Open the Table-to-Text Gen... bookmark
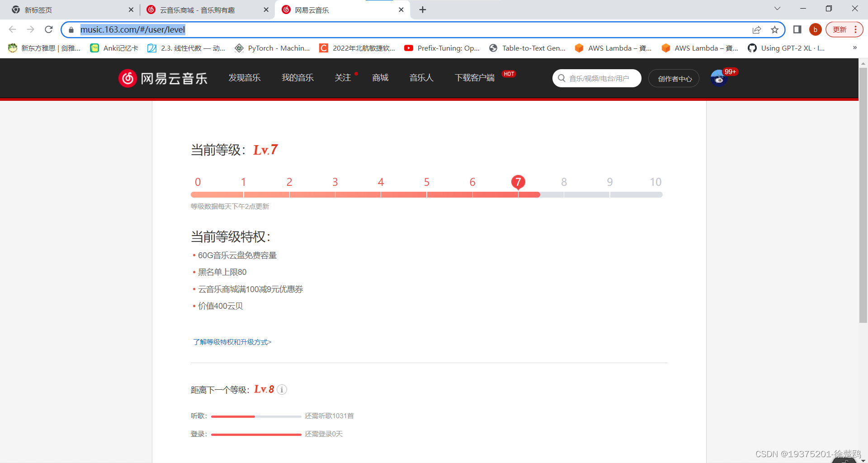 (x=527, y=48)
